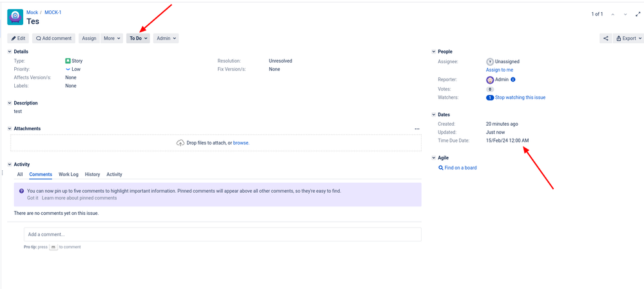Open the MOCK-1 issue key link
The width and height of the screenshot is (644, 289).
click(x=53, y=12)
